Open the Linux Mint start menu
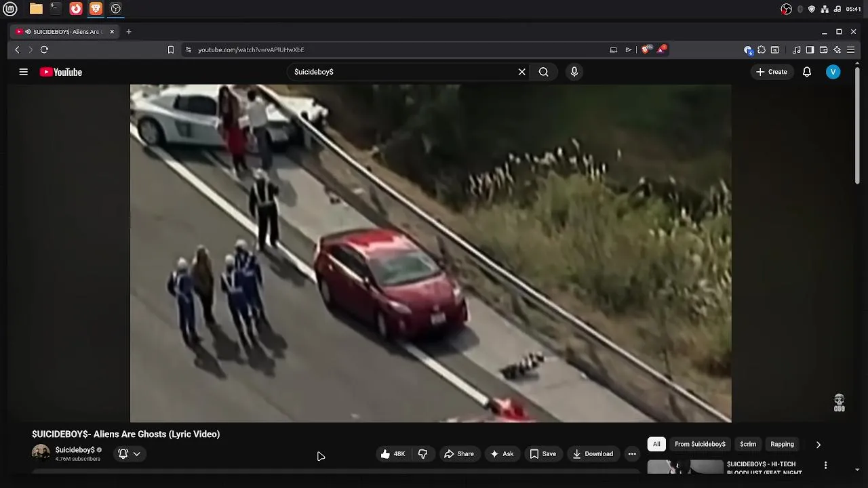 [x=9, y=9]
